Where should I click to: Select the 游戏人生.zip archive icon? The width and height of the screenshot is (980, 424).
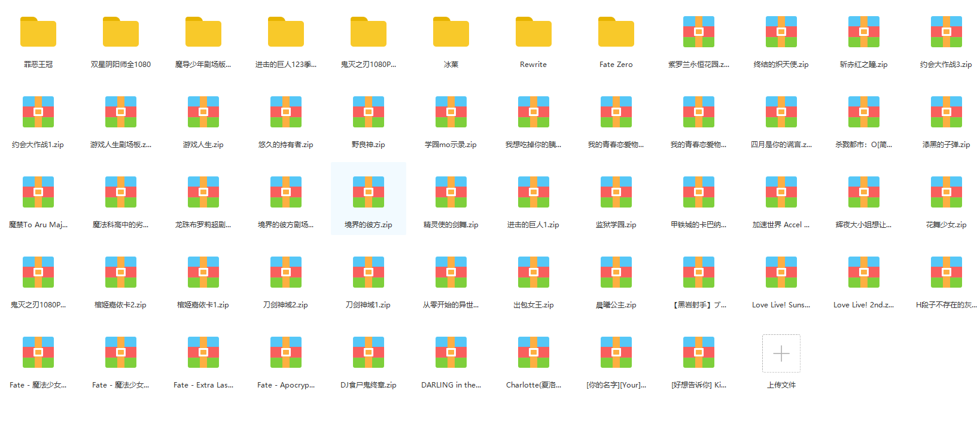[x=203, y=112]
